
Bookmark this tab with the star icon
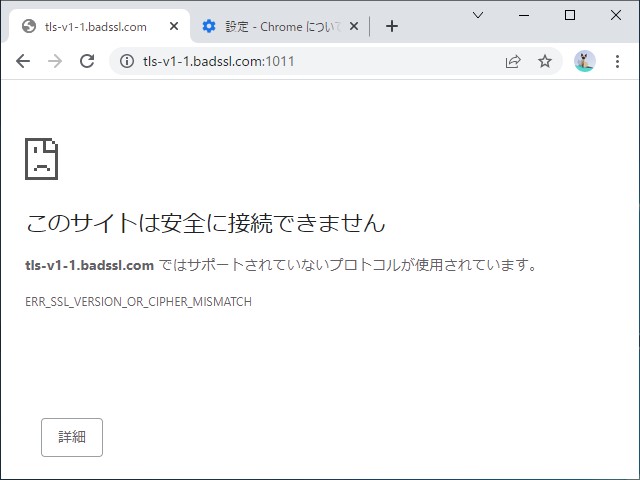[544, 61]
